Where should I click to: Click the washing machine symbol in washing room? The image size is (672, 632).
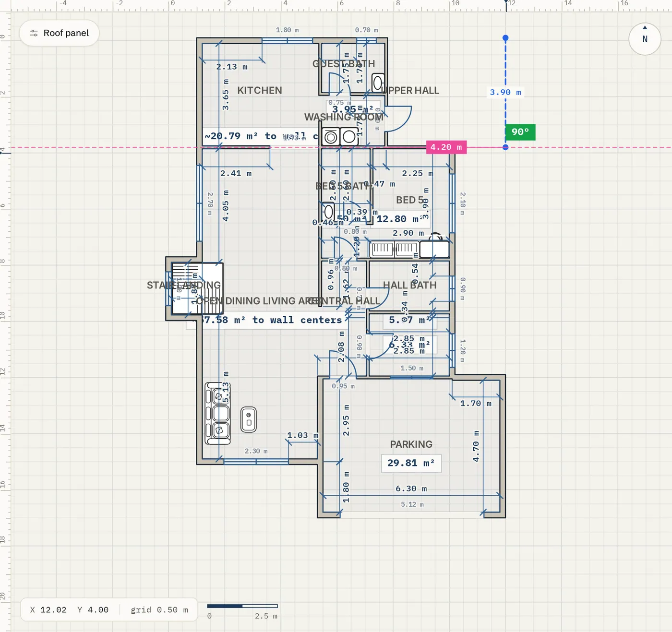pyautogui.click(x=330, y=137)
